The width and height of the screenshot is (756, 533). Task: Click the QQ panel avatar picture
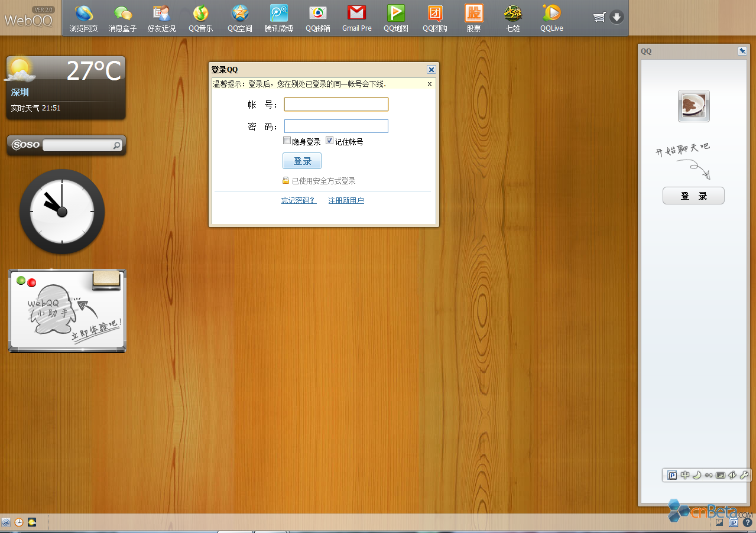tap(694, 106)
